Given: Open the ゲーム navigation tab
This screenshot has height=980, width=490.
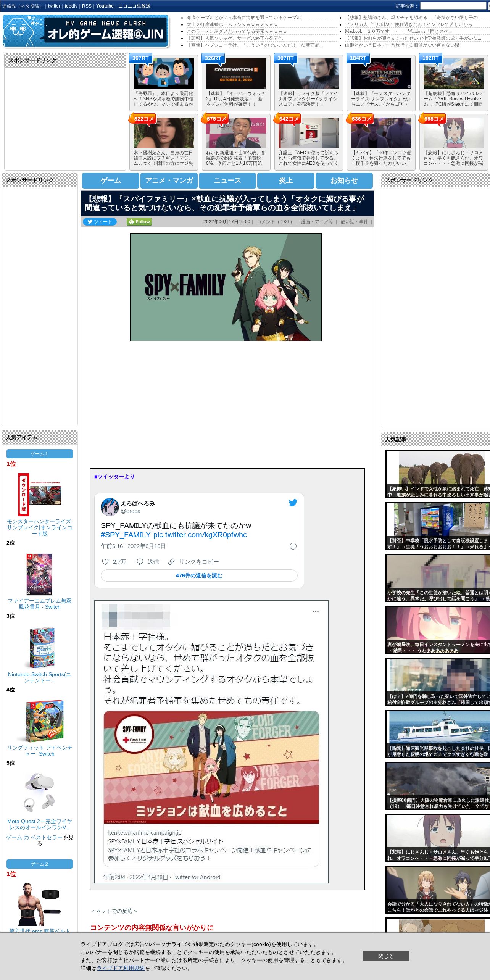Looking at the screenshot, I should click(111, 181).
